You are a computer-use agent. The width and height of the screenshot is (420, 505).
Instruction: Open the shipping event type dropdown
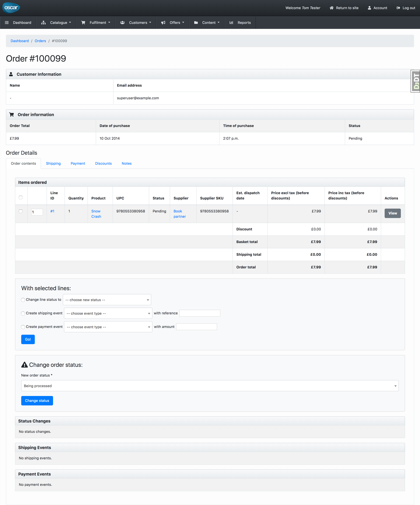[108, 313]
